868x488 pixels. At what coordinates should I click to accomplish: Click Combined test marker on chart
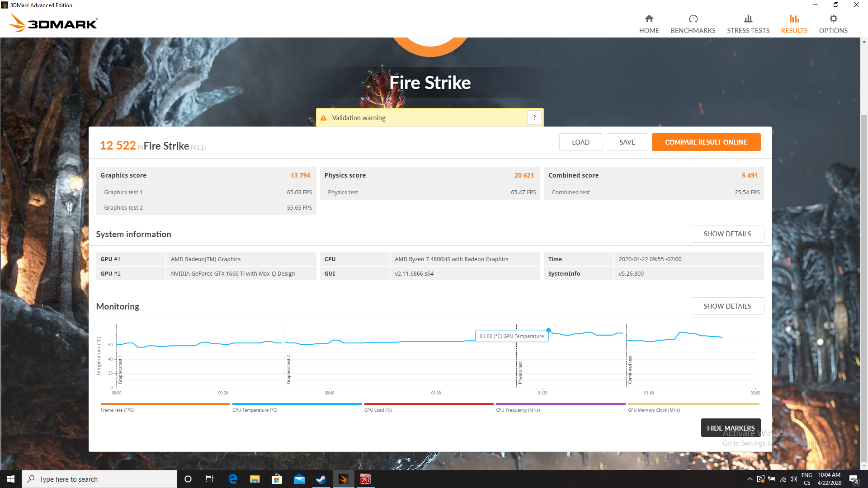click(626, 356)
